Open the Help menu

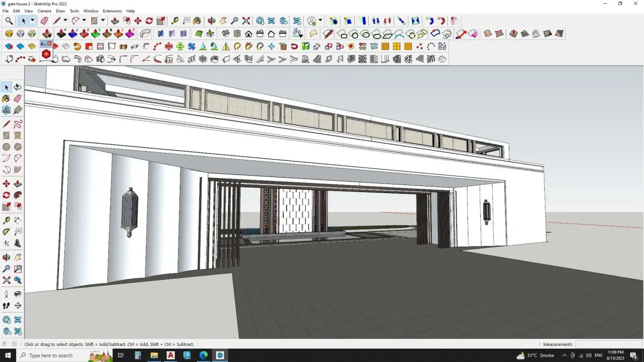pyautogui.click(x=130, y=11)
